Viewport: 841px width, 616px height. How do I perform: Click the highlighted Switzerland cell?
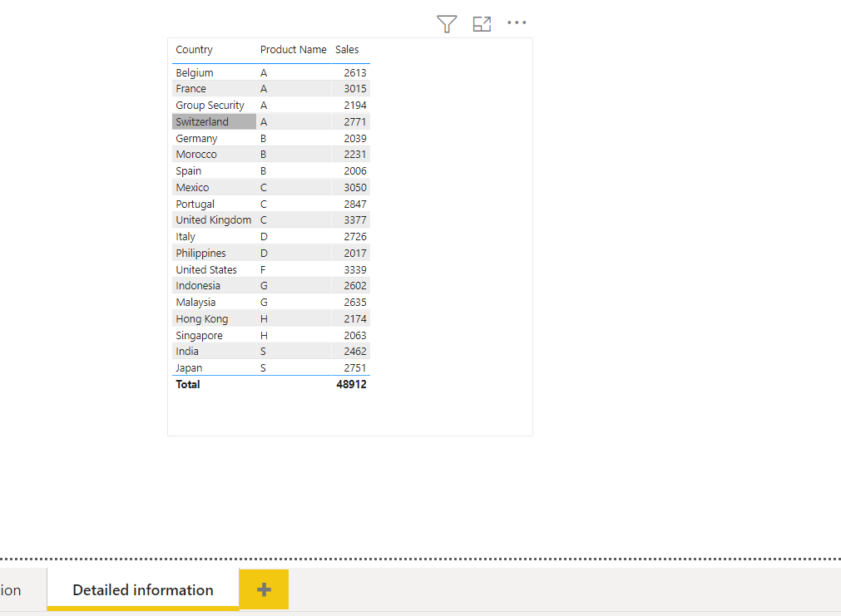click(x=214, y=121)
